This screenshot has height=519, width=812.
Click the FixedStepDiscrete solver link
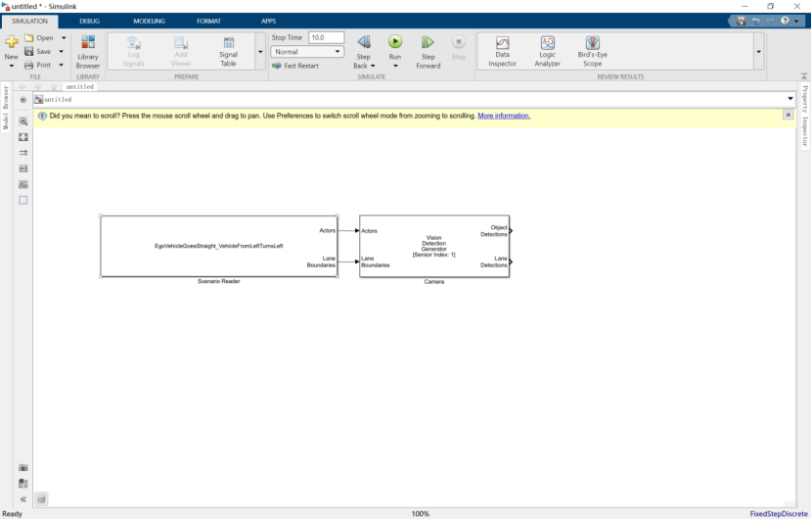click(x=779, y=514)
